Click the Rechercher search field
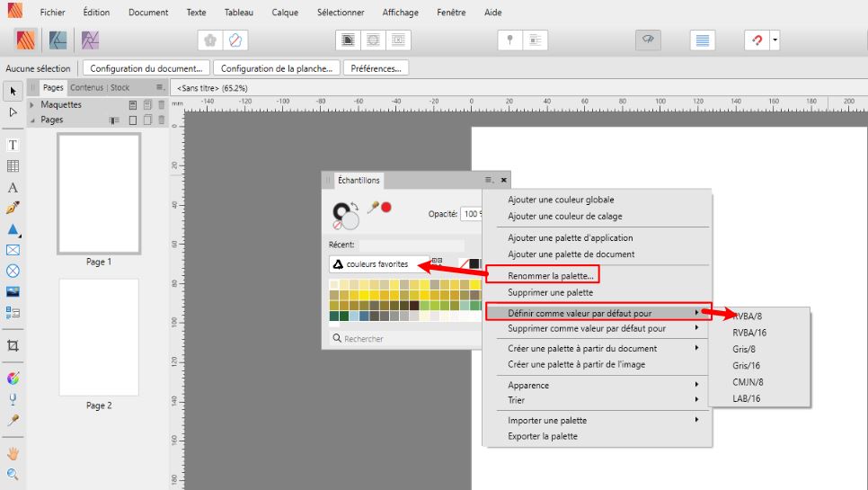 (x=407, y=338)
